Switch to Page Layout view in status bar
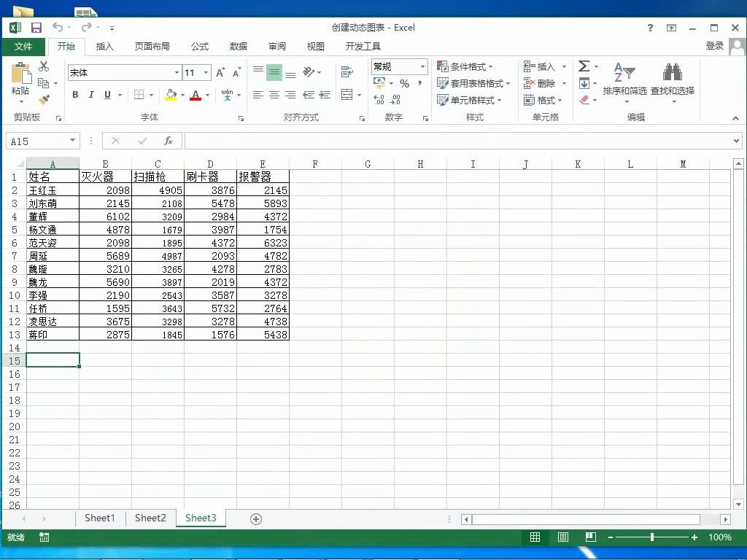 click(x=562, y=537)
